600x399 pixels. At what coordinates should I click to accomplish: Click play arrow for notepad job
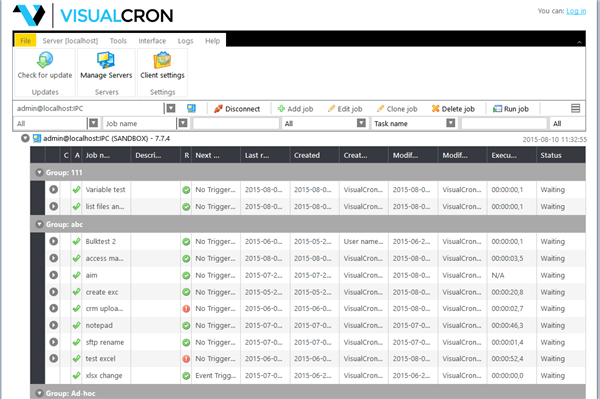[x=54, y=325]
